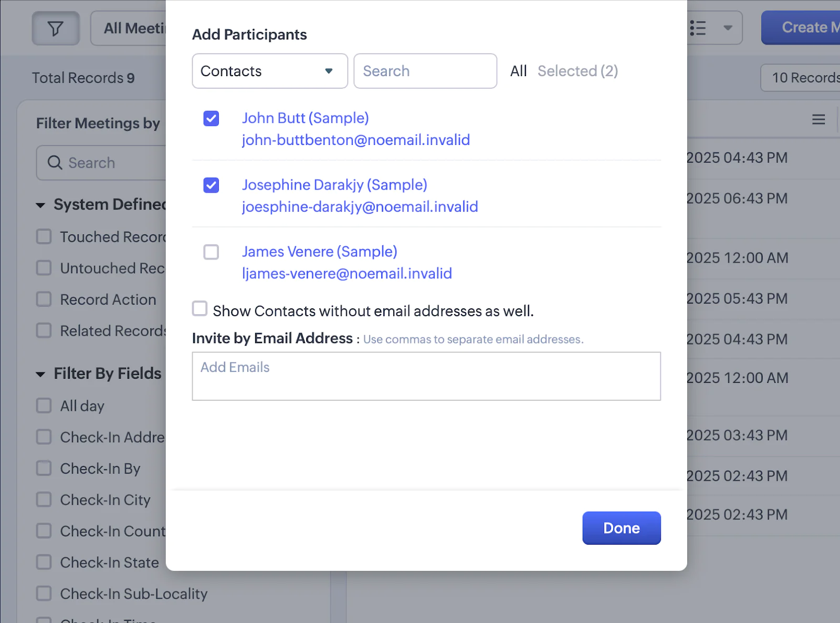Open the filter funnel icon
The width and height of the screenshot is (840, 623).
(x=56, y=28)
